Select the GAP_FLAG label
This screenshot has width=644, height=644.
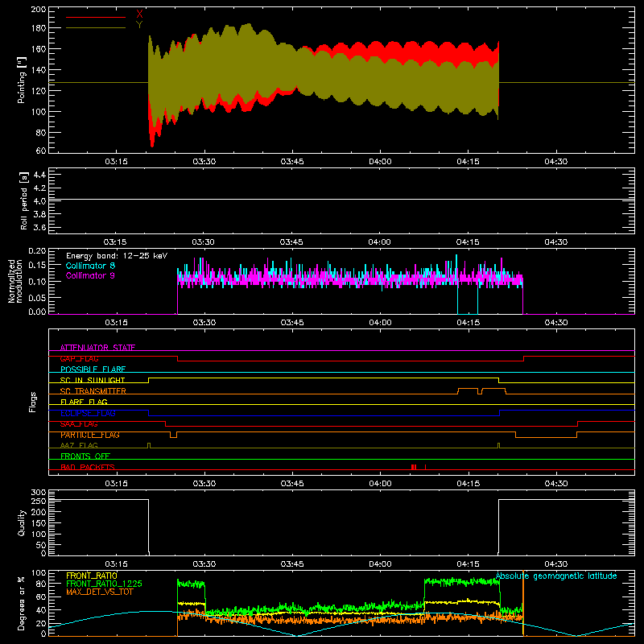tap(79, 358)
